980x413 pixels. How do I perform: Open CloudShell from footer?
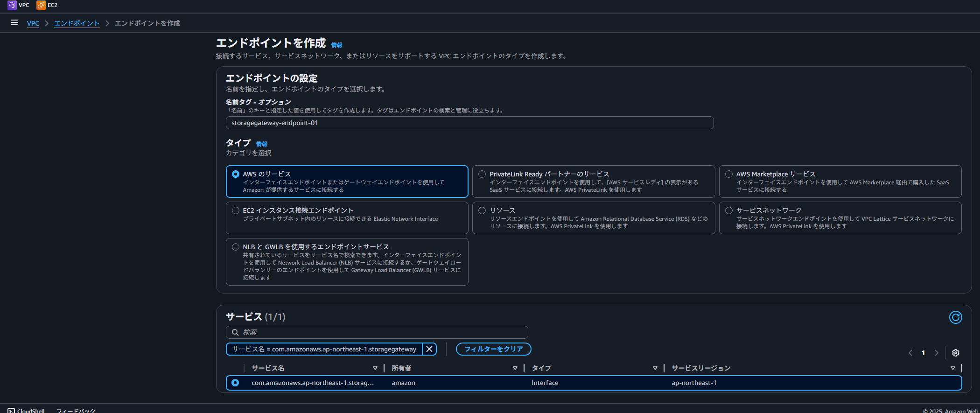(x=26, y=411)
